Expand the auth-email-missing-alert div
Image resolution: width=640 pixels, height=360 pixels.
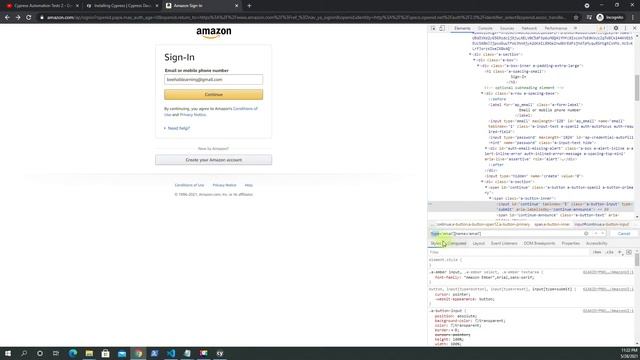tap(486, 148)
